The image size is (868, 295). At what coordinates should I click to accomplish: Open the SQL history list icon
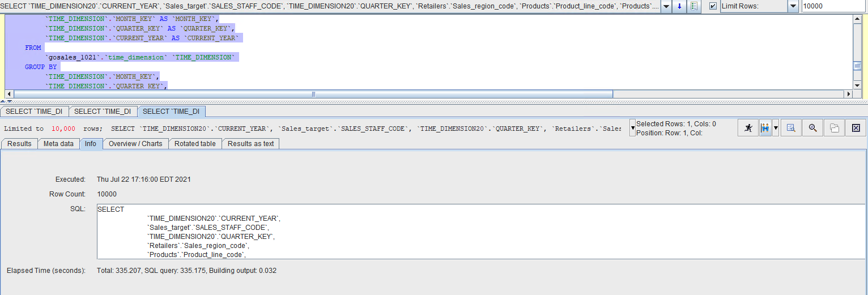693,6
